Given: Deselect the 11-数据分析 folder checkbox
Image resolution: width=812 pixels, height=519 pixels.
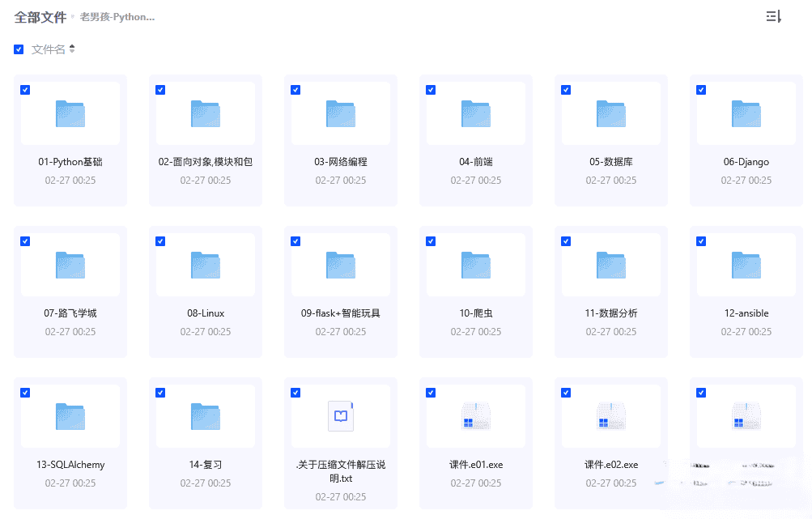Looking at the screenshot, I should click(x=566, y=241).
